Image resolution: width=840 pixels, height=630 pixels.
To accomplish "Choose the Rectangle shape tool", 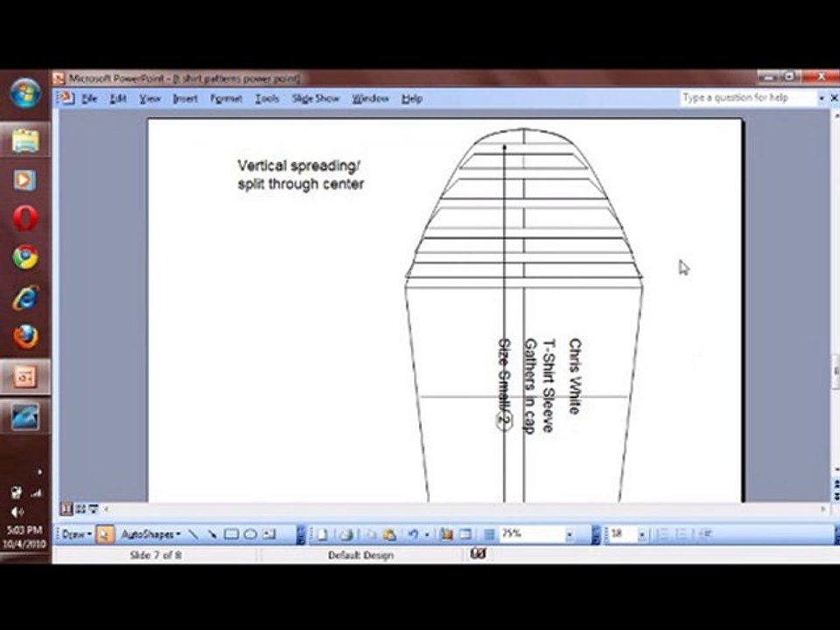I will pos(231,534).
